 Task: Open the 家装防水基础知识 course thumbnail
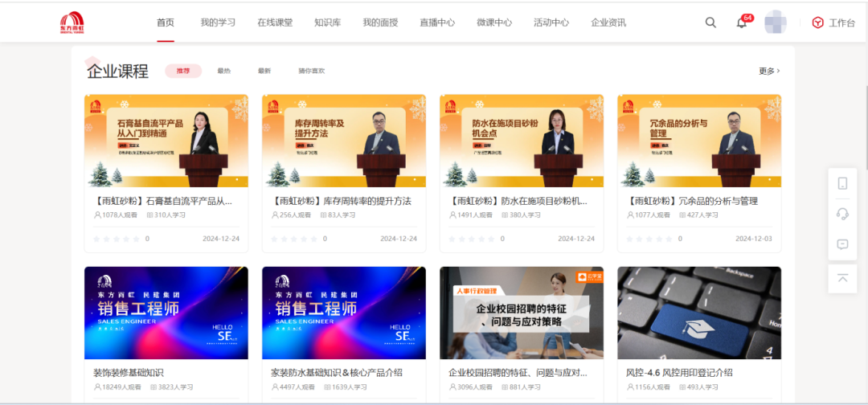344,313
